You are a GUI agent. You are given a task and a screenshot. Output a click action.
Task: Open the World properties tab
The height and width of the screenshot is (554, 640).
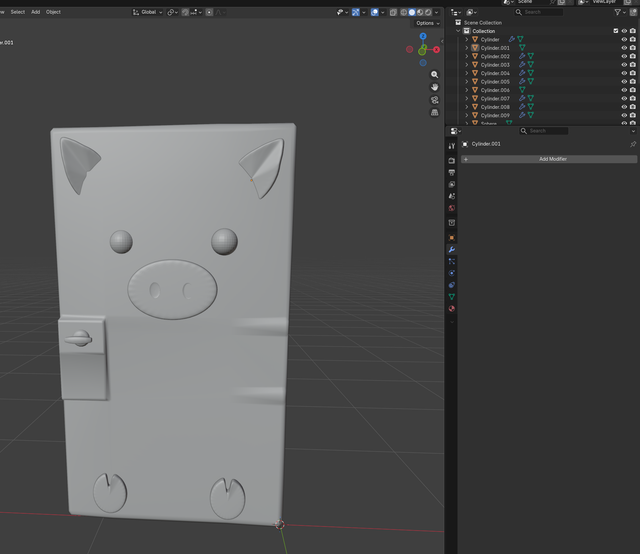[451, 208]
